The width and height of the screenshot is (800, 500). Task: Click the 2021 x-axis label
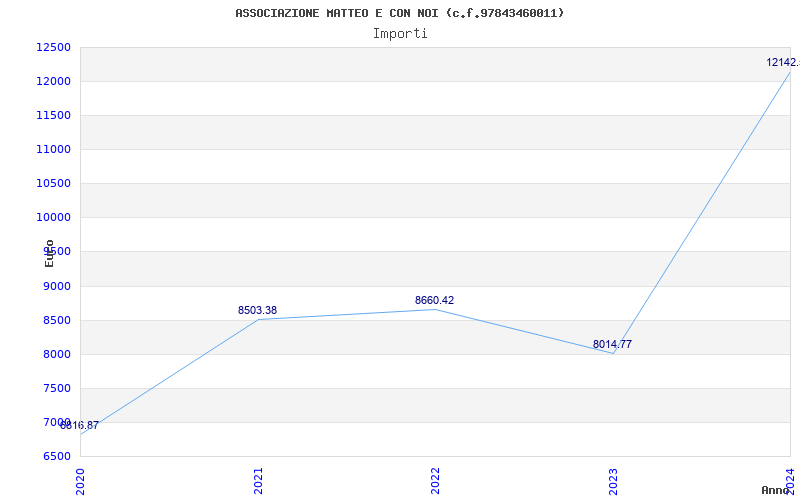coord(258,481)
